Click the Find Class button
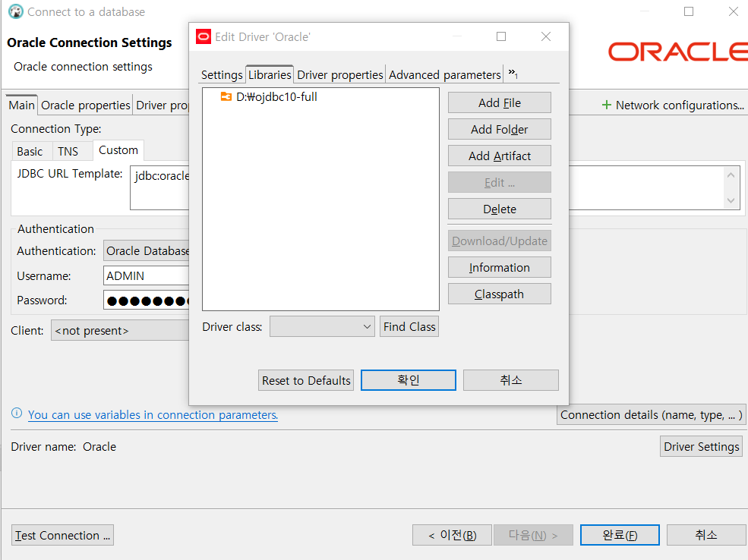 click(409, 326)
